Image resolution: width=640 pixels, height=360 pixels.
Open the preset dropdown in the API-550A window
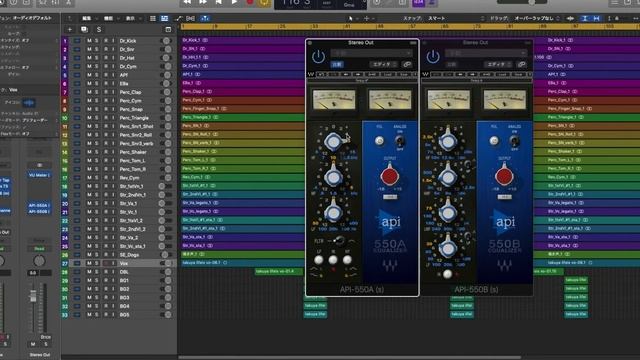click(371, 53)
